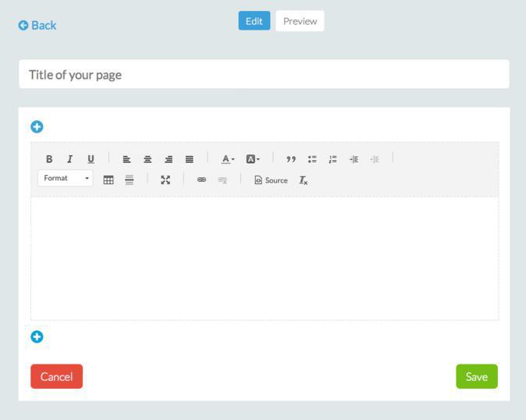Insert a numbered list
Screen dimensions: 526x420
pyautogui.click(x=332, y=159)
